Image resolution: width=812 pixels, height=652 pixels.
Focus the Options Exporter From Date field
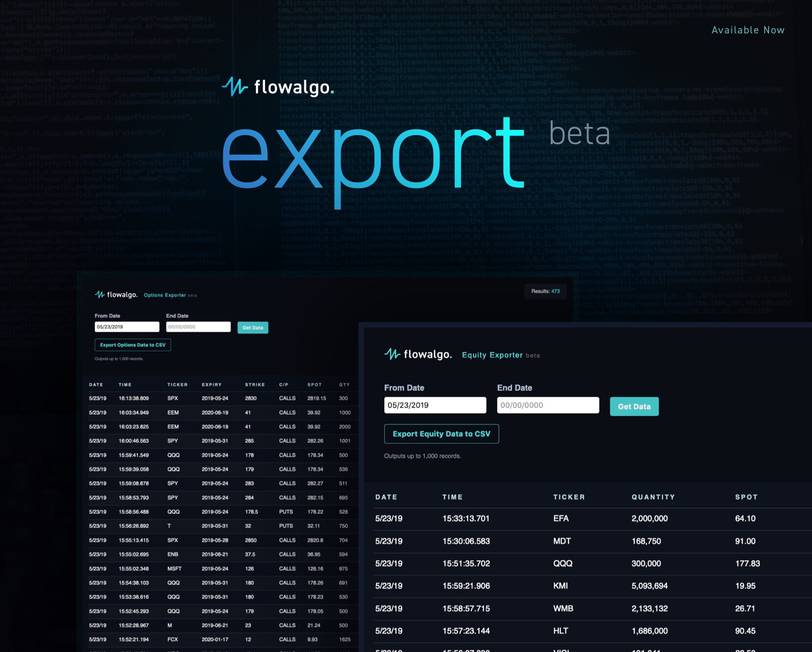pyautogui.click(x=127, y=327)
